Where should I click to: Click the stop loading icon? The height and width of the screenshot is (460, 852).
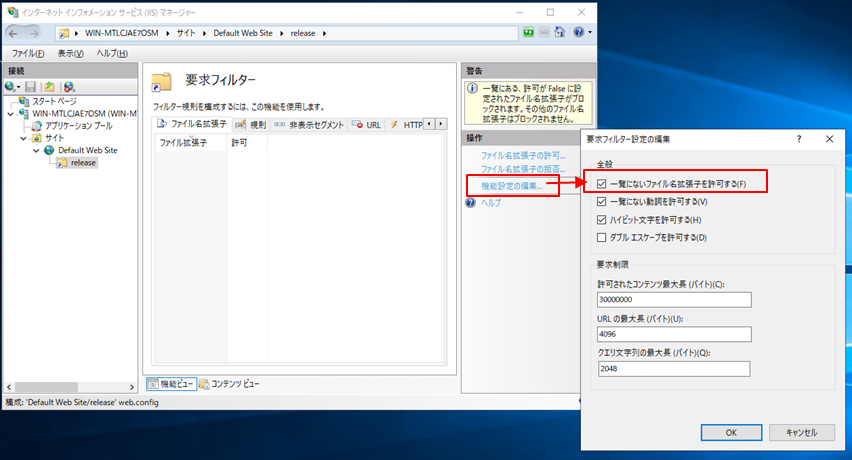(x=544, y=32)
